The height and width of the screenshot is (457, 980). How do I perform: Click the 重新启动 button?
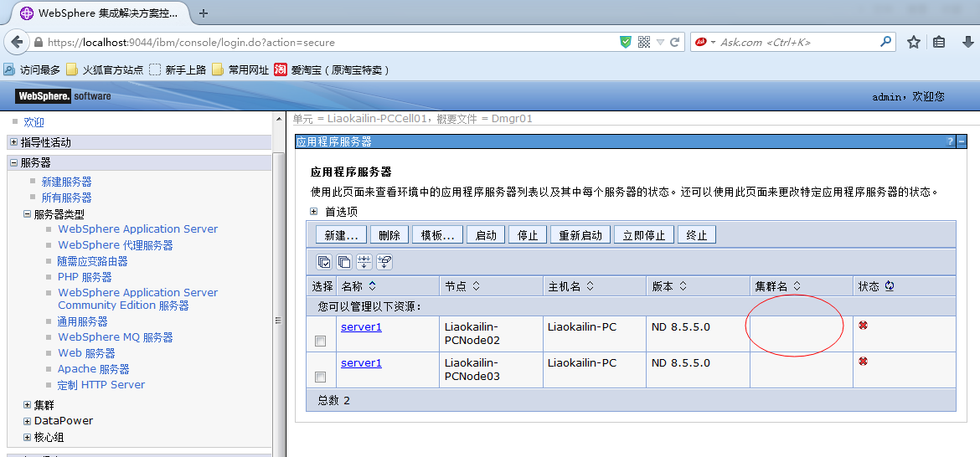pos(580,234)
